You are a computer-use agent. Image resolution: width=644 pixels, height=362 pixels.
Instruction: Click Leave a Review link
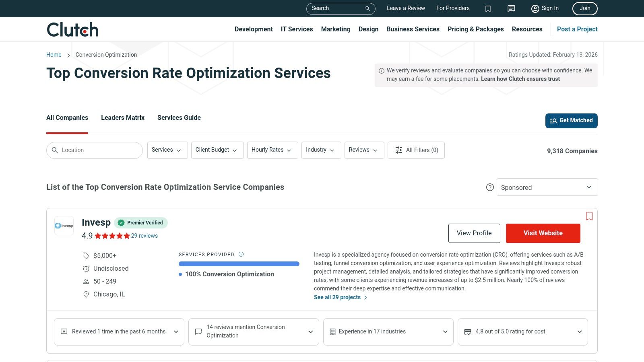[x=406, y=8]
